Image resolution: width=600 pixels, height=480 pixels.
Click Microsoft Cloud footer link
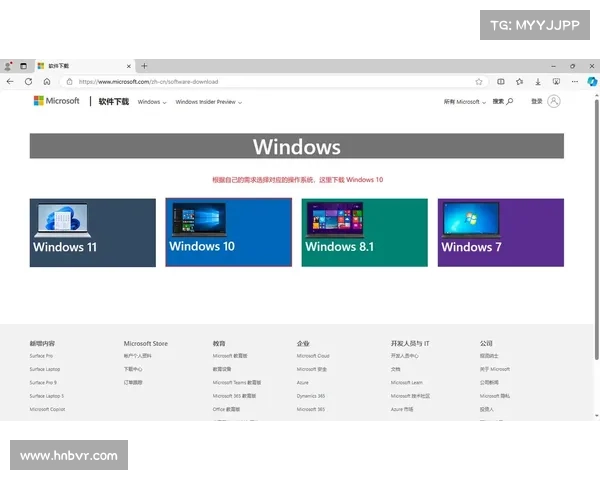(313, 356)
